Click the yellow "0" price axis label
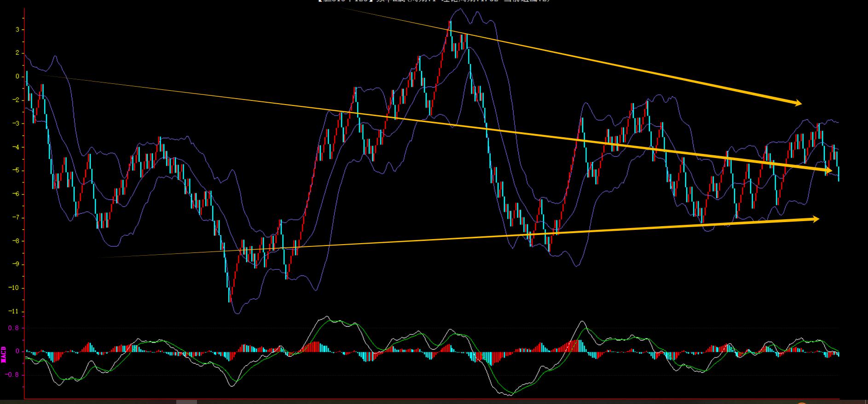Screen dimensions: 868x404 click(x=17, y=77)
